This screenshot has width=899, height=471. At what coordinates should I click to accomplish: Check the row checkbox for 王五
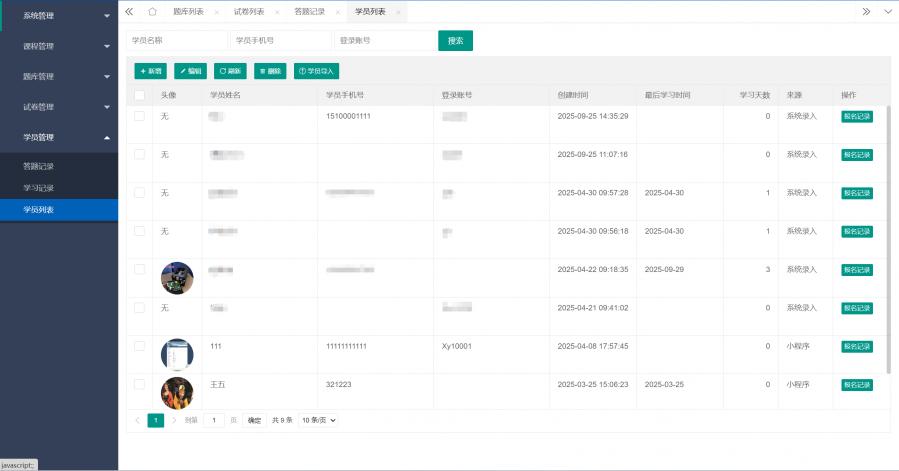click(x=140, y=383)
